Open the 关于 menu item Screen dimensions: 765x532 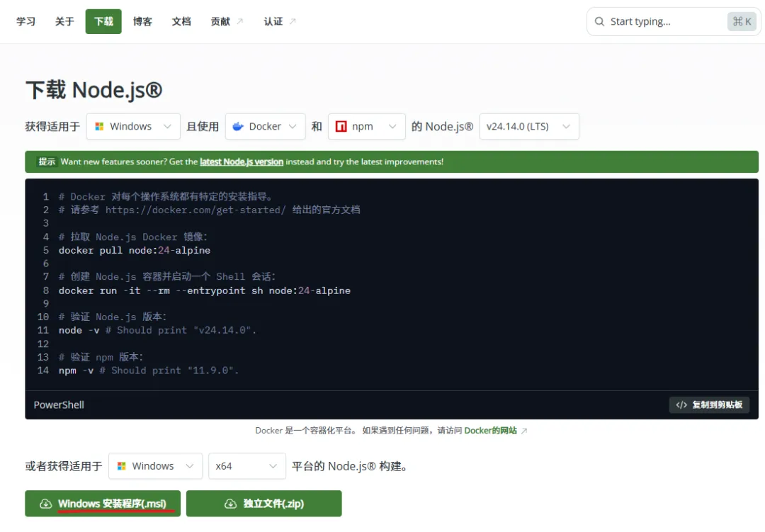[x=64, y=21]
